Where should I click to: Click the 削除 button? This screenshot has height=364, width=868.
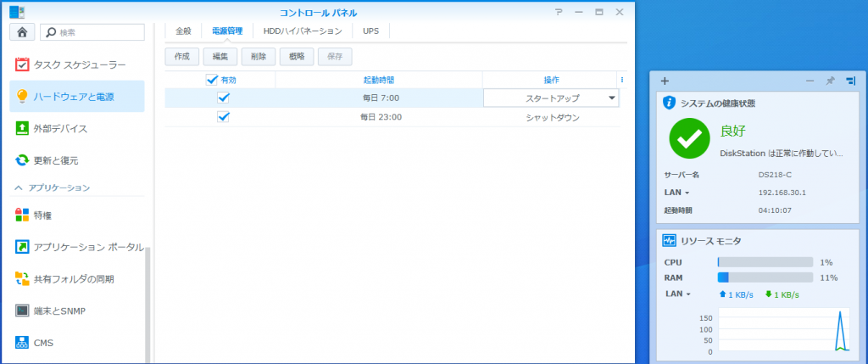click(x=259, y=57)
